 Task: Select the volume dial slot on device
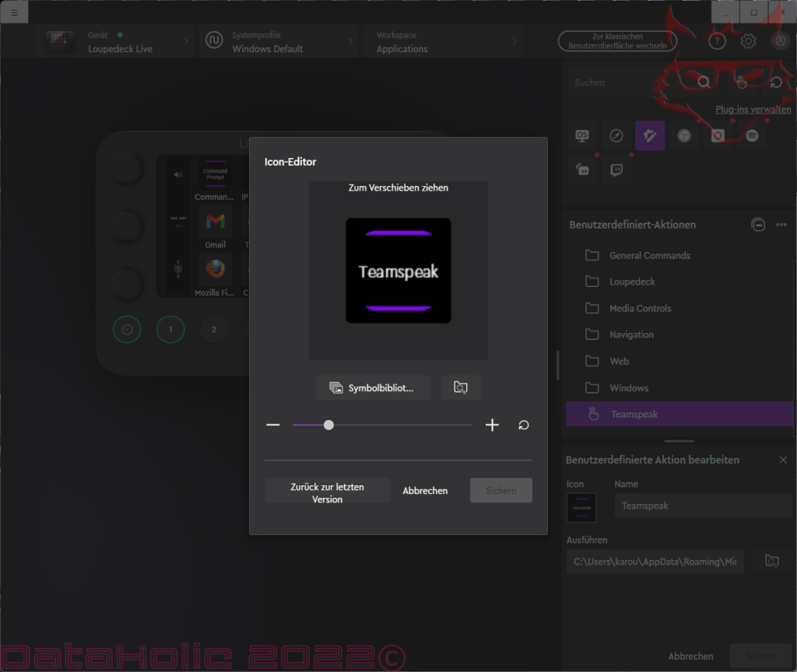178,175
